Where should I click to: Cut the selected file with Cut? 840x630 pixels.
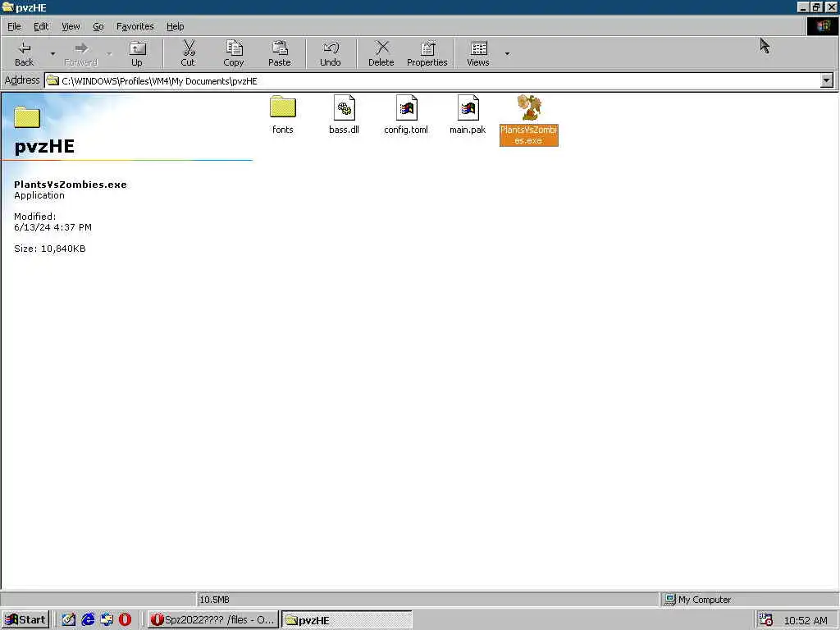point(188,53)
